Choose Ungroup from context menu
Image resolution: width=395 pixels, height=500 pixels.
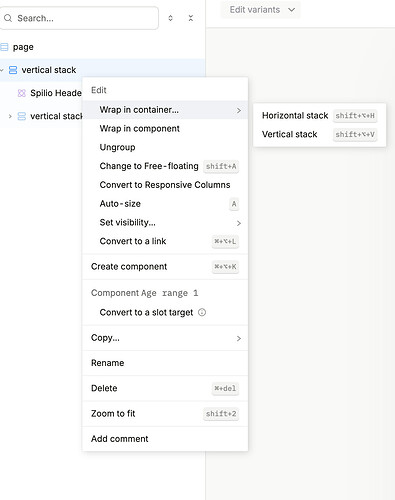pos(165,147)
